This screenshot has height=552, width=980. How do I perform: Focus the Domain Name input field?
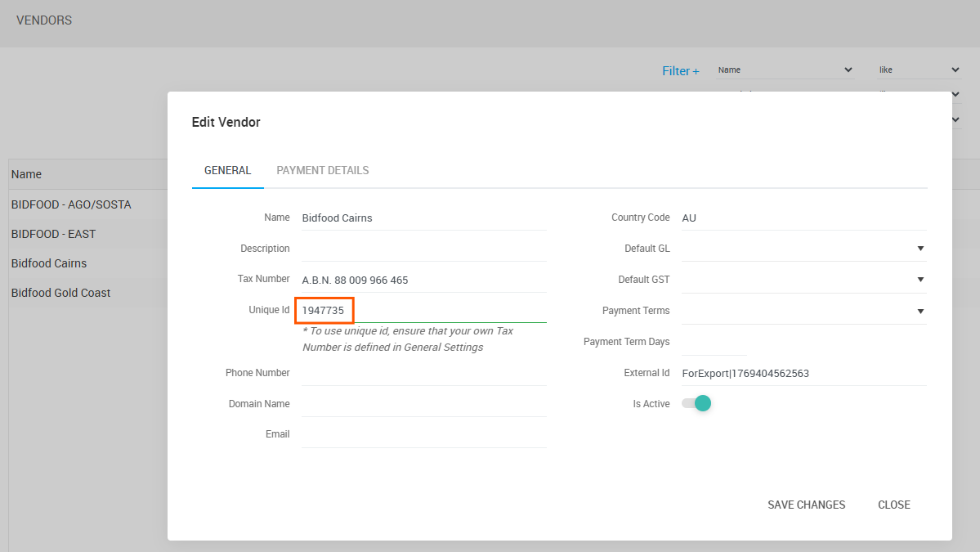423,405
